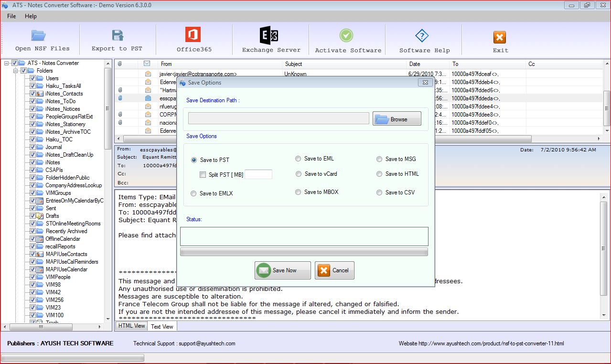The height and width of the screenshot is (364, 611).
Task: Click the attachment column header icon
Action: click(x=120, y=64)
